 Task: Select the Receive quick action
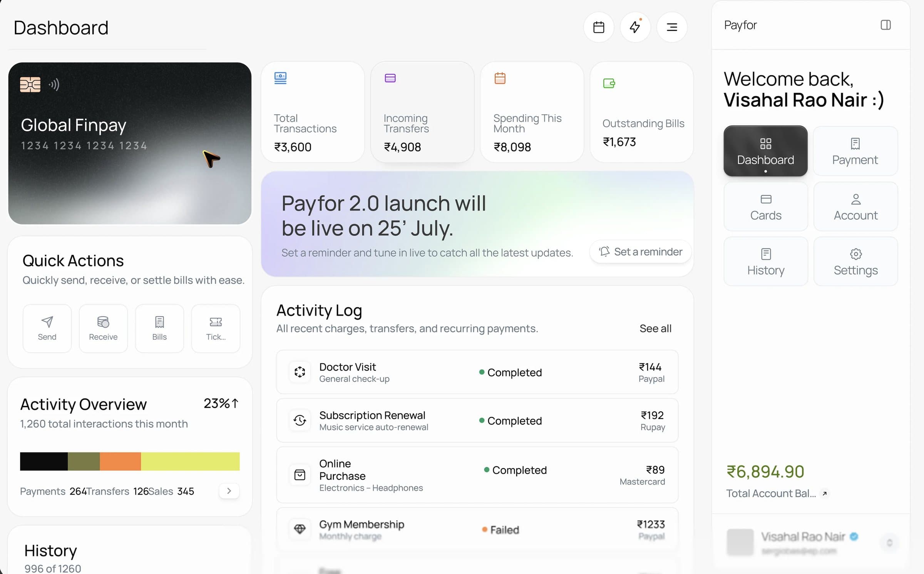(x=103, y=329)
